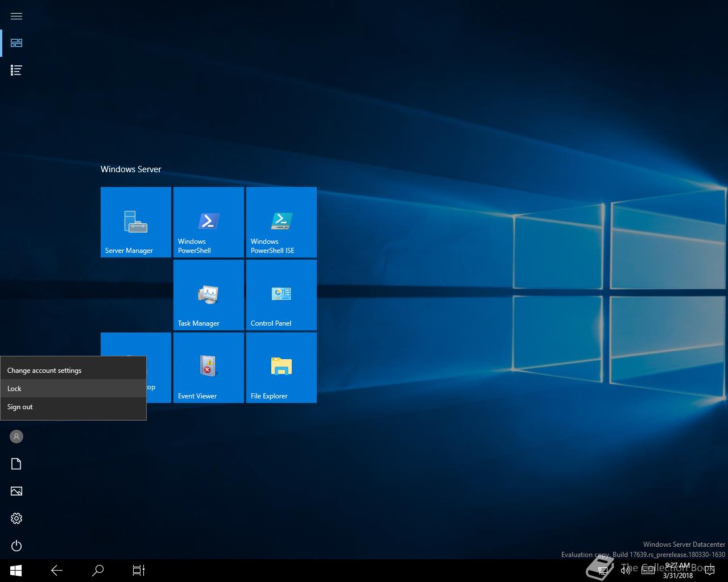
Task: Open taskbar Search magnifier
Action: click(98, 571)
